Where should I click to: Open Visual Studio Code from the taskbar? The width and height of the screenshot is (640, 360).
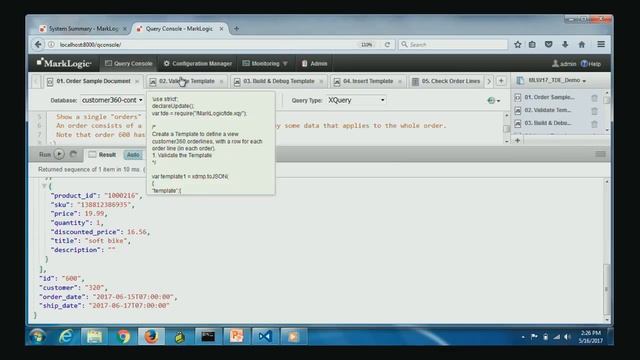point(264,336)
